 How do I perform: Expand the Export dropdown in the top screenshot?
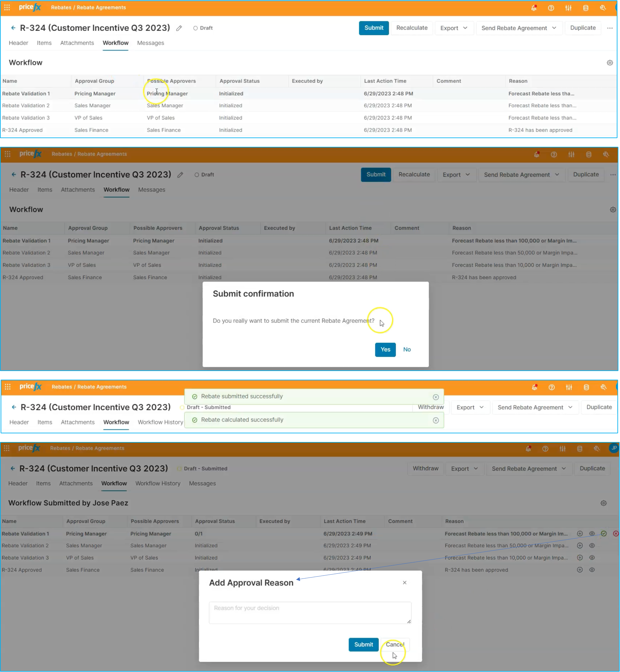pos(454,28)
